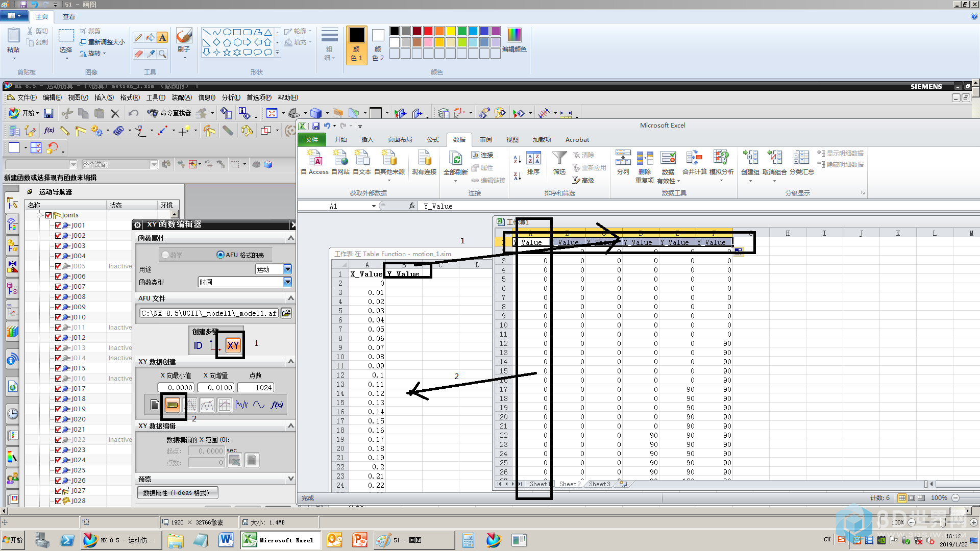The height and width of the screenshot is (551, 980).
Task: Click the keyboard text-entry data icon
Action: tap(173, 405)
